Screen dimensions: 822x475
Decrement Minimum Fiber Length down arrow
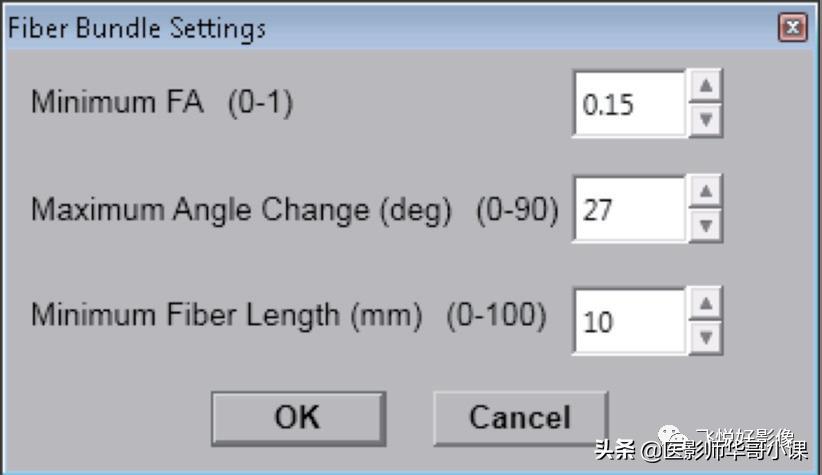[x=706, y=337]
